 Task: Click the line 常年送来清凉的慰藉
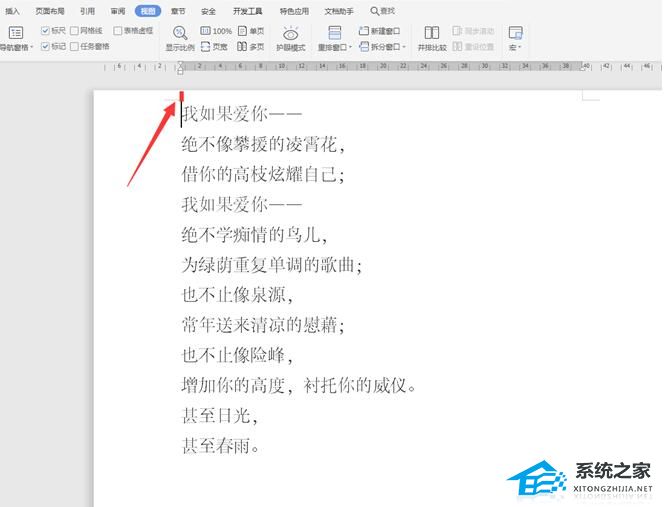(x=263, y=325)
